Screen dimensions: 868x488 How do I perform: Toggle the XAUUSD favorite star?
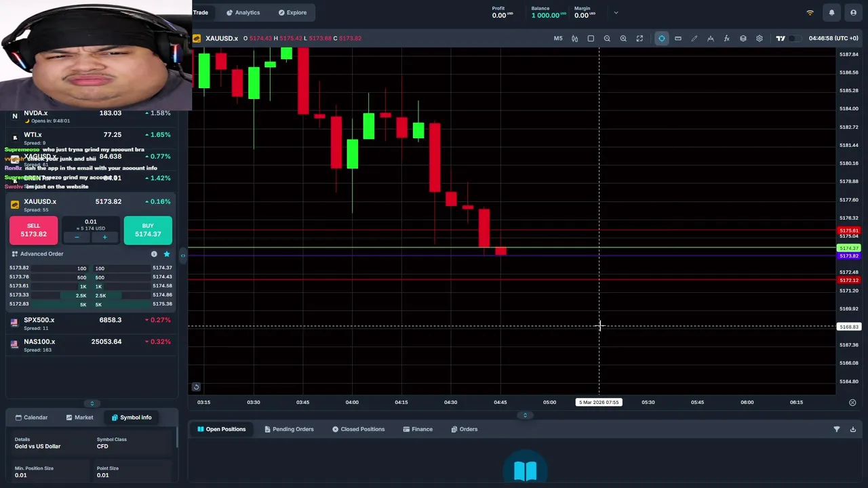click(167, 254)
